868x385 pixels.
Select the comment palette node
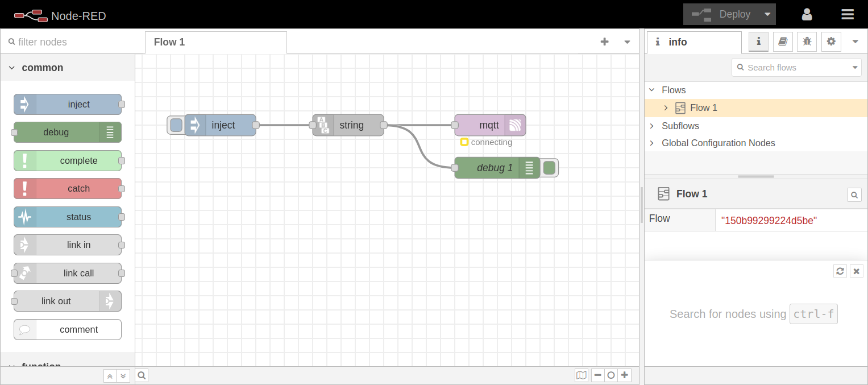coord(68,330)
